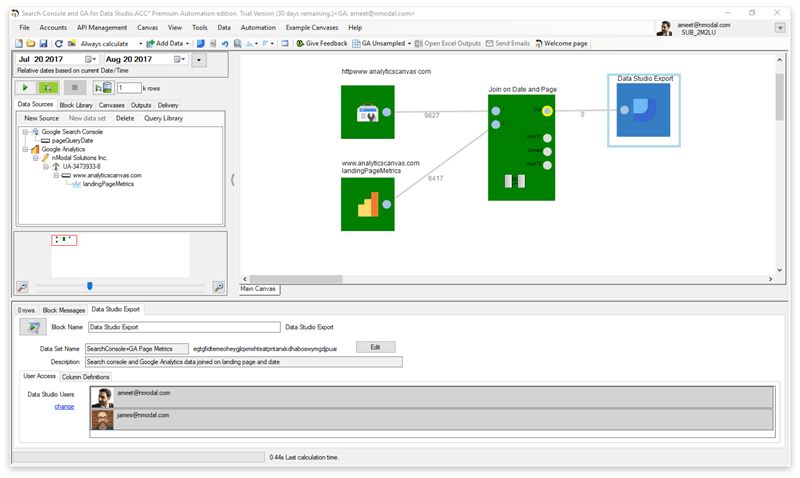800x478 pixels.
Task: Select the james@nmodal.com user row
Action: point(432,419)
